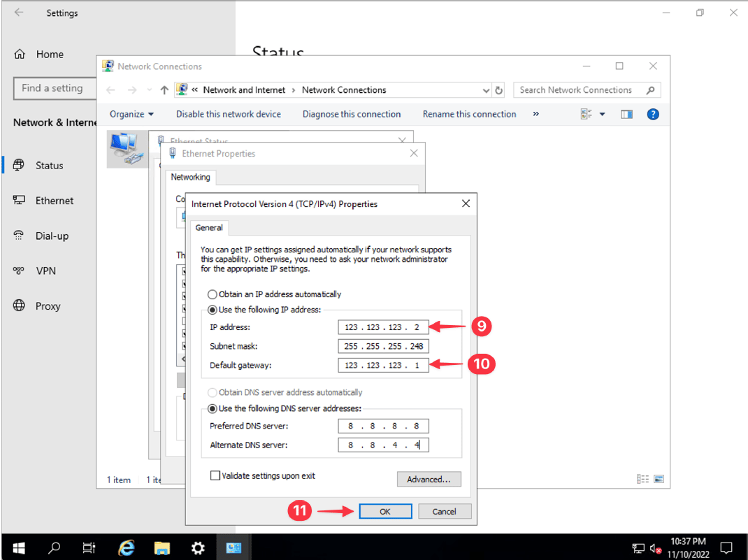
Task: Click the OK button
Action: pos(385,511)
